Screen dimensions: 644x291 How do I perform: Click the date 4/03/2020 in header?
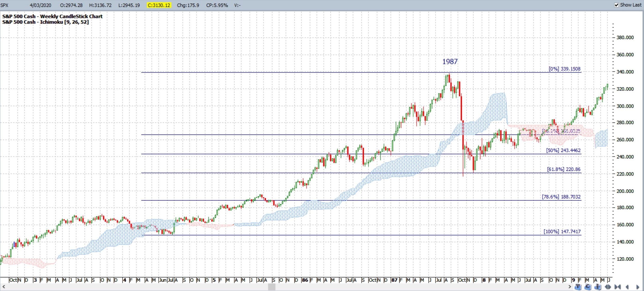tap(40, 5)
